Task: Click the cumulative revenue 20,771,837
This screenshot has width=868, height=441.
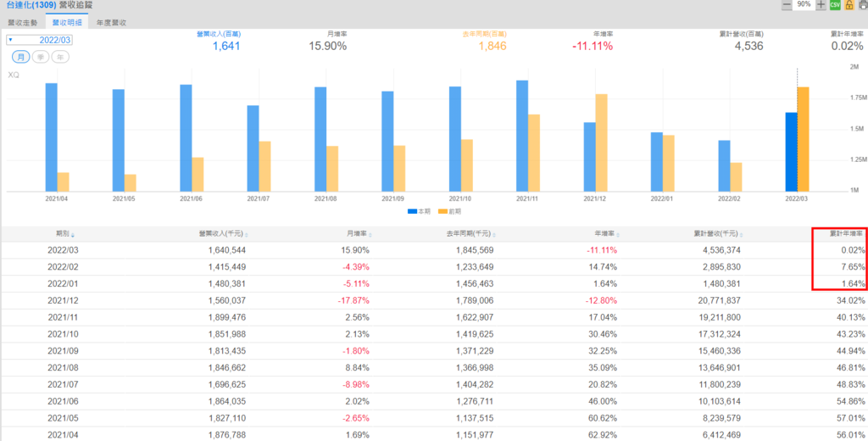Action: coord(718,300)
